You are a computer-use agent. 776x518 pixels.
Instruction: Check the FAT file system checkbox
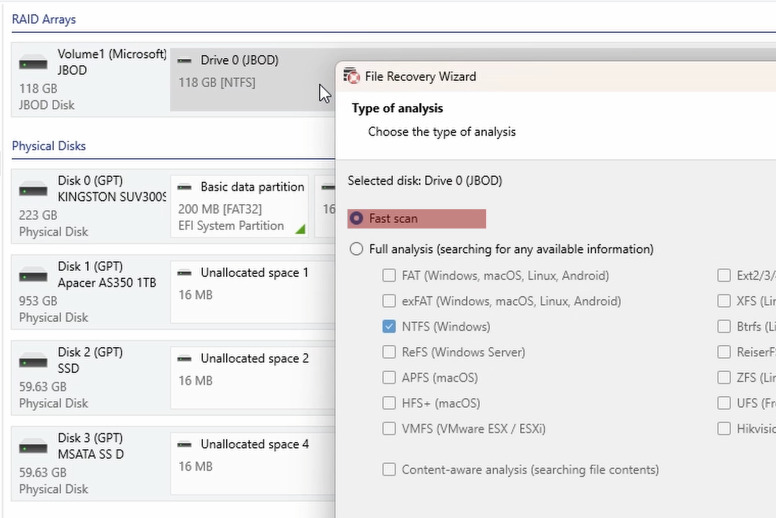389,275
